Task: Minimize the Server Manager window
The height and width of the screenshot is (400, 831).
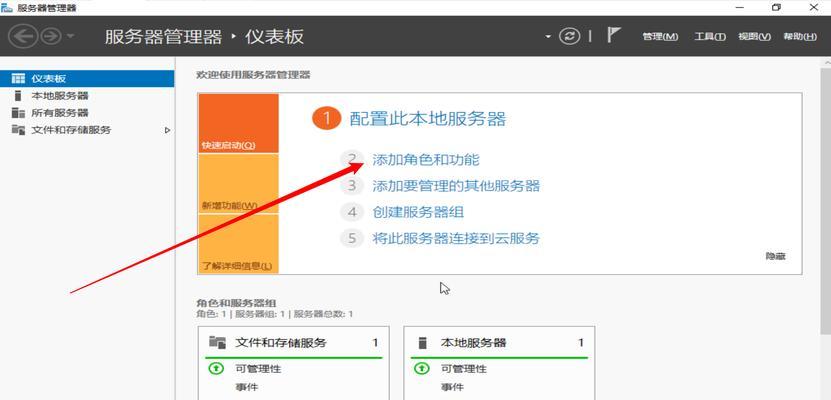Action: pos(738,7)
